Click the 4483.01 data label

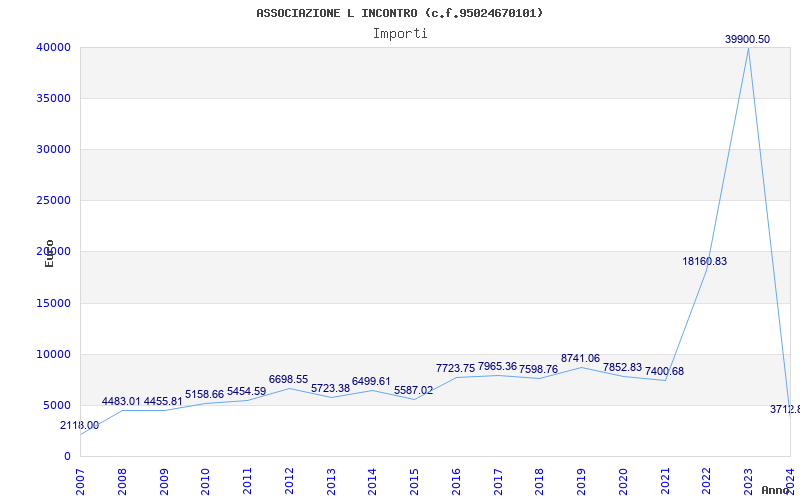[x=121, y=401]
